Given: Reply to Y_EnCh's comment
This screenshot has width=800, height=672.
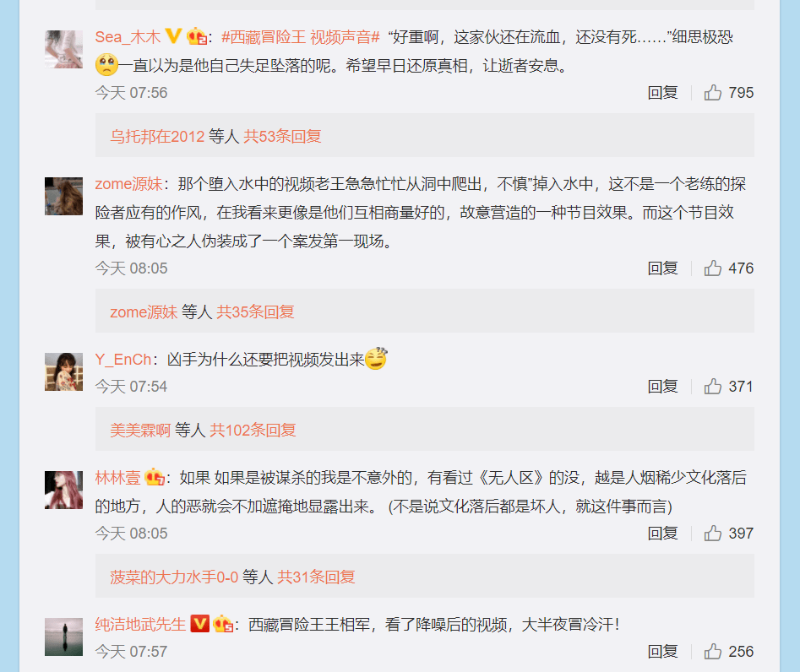Looking at the screenshot, I should (662, 386).
